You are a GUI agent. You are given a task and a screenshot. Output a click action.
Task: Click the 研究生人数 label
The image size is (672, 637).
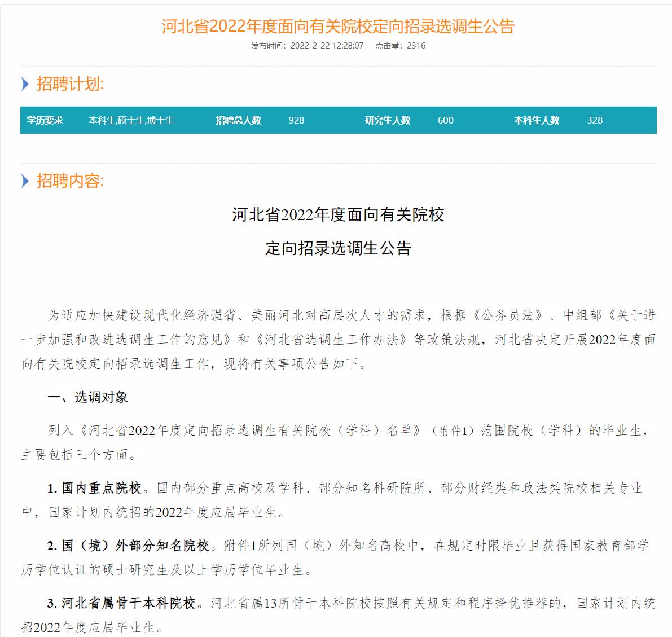[x=387, y=120]
